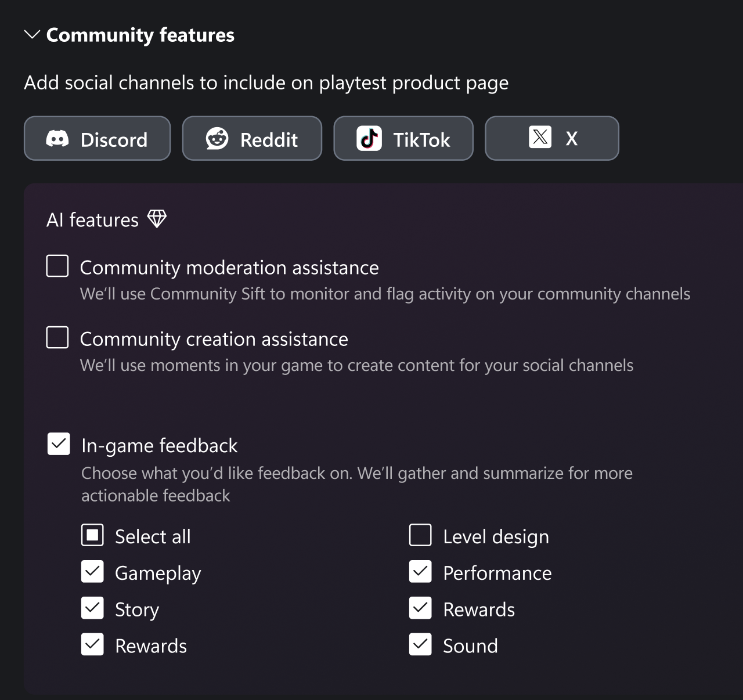
Task: Uncheck the Performance feedback checkbox
Action: pyautogui.click(x=420, y=572)
